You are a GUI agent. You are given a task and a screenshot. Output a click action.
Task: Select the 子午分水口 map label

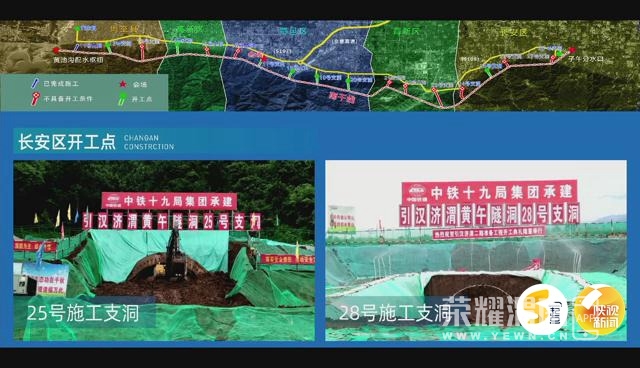(585, 60)
